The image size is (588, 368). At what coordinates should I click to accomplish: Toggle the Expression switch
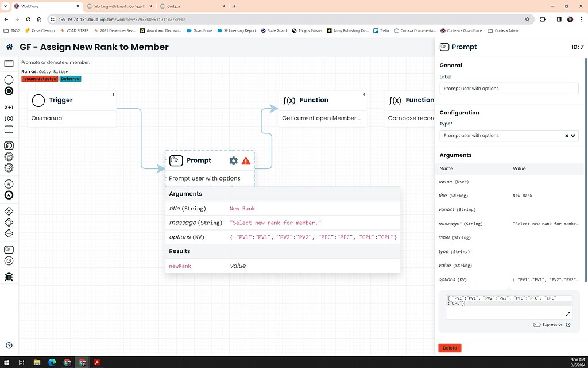coord(537,325)
